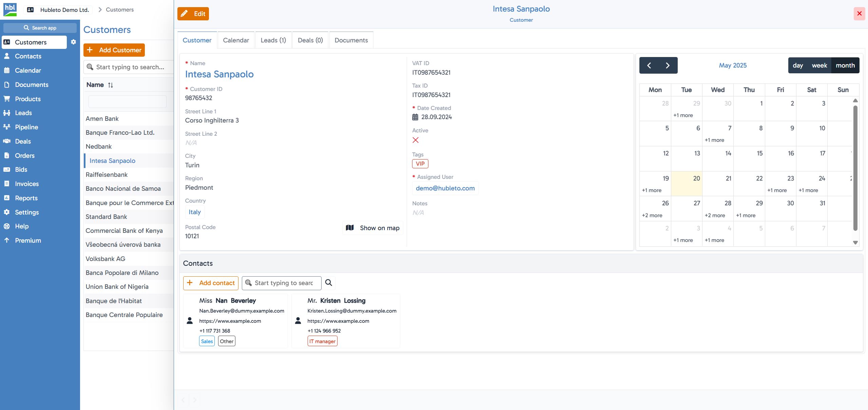Select the Pipeline icon in sidebar
Screen dimensions: 868x410
click(7, 127)
